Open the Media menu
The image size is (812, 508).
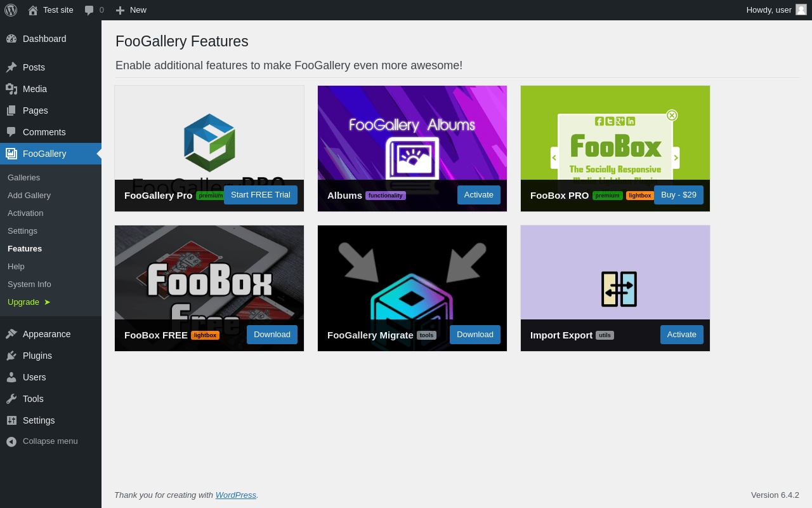coord(51,89)
